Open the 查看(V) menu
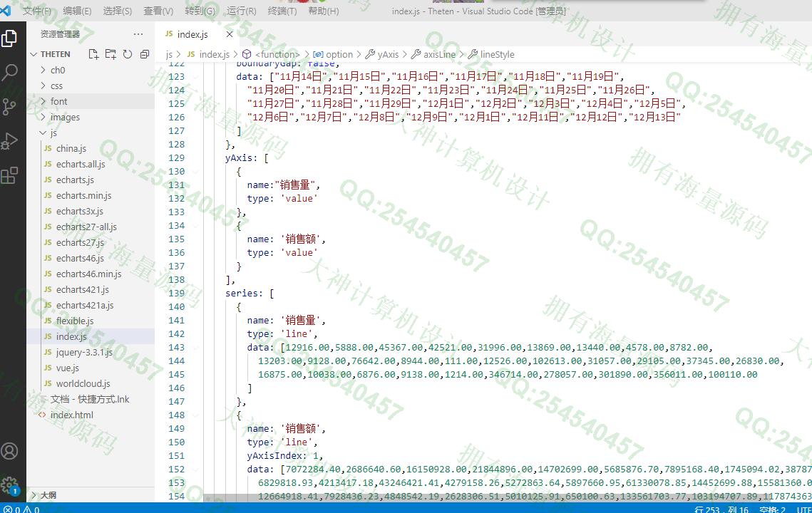 (x=158, y=11)
